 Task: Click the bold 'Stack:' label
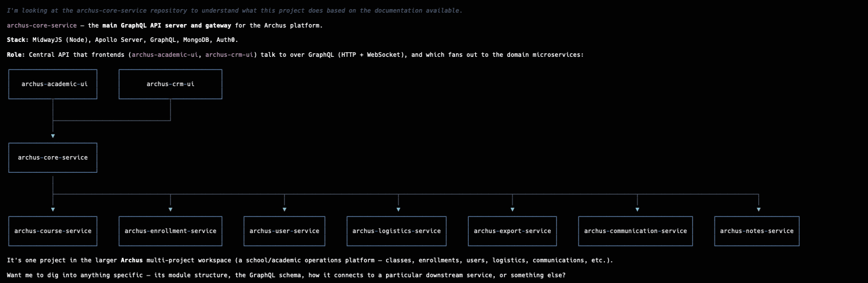click(18, 40)
